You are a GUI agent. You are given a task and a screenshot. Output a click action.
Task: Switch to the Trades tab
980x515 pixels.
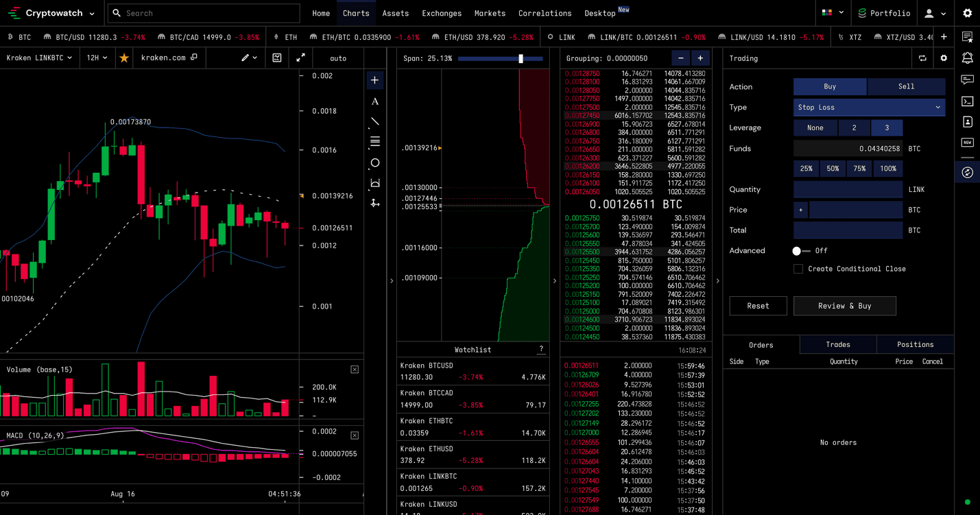pyautogui.click(x=838, y=345)
